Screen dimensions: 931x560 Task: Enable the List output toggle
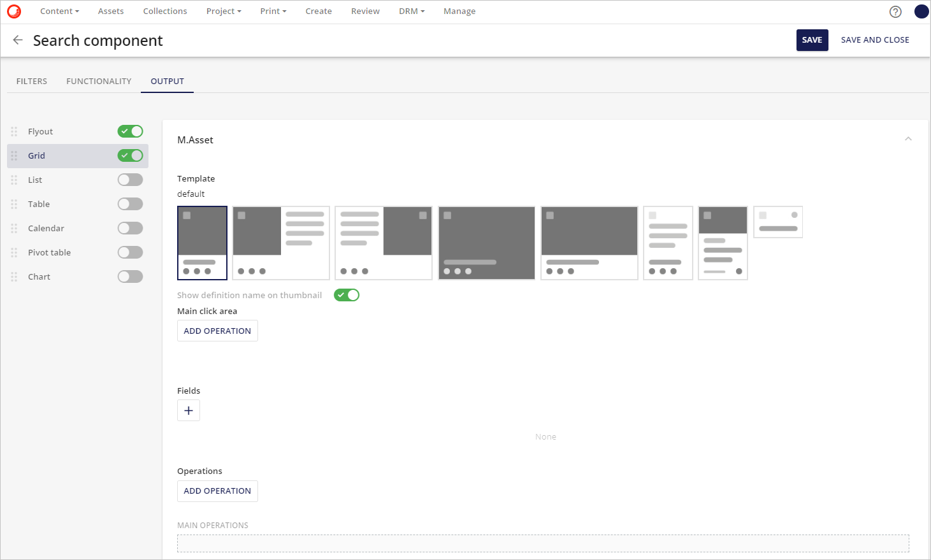[130, 180]
